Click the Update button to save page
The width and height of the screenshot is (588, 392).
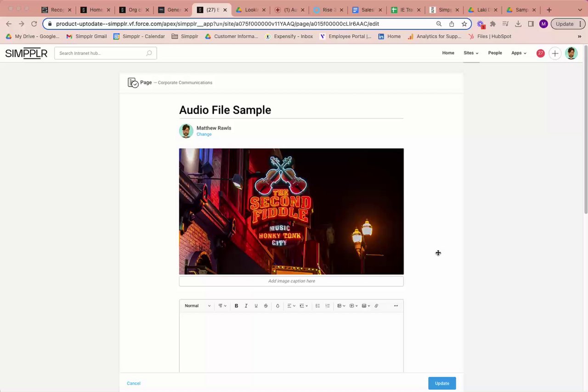click(x=442, y=383)
